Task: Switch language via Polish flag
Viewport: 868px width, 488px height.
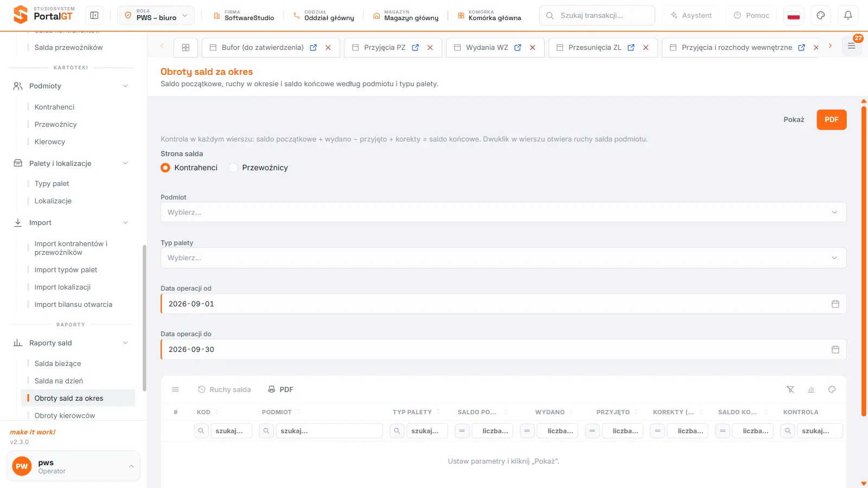Action: [794, 16]
